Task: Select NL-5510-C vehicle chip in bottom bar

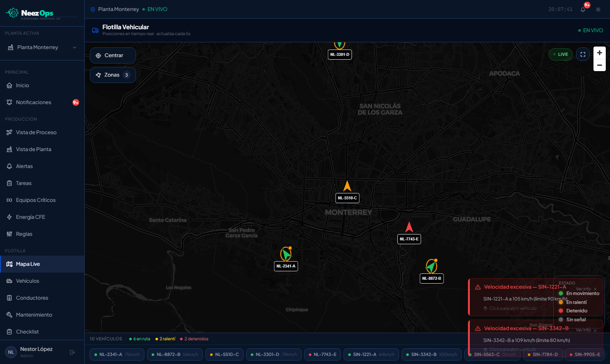Action: 225,355
